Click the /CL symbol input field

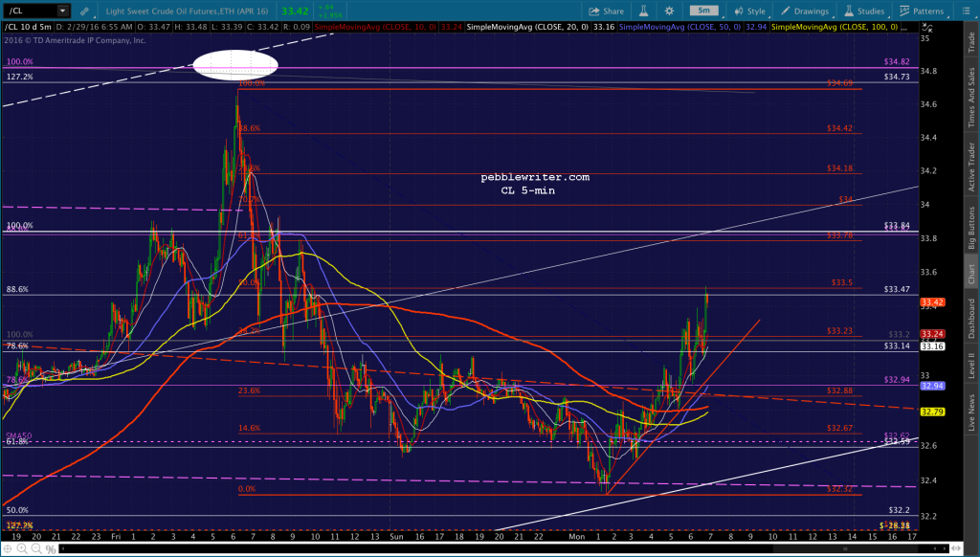click(30, 11)
